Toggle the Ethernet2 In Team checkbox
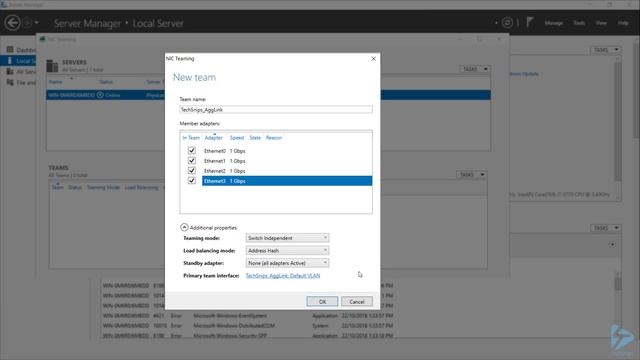Screen dimensions: 640x360 coord(191,171)
